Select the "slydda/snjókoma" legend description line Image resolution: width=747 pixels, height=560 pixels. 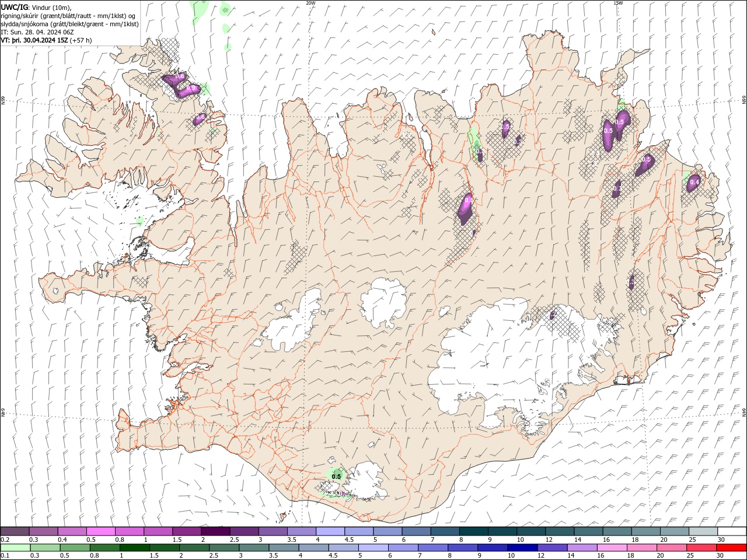[x=70, y=24]
